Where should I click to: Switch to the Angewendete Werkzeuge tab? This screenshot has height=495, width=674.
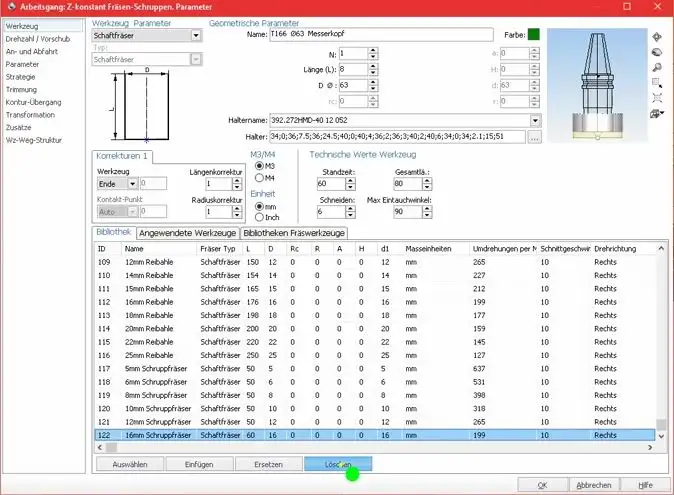[x=179, y=232]
